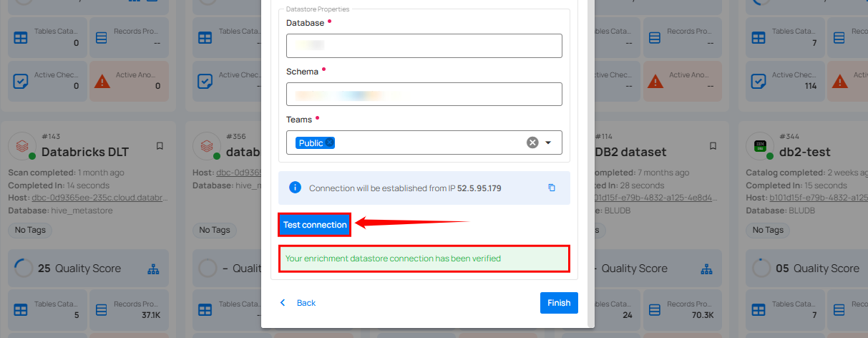
Task: Click Tables Cataloged icon showing 5 in Databricks DLT
Action: pyautogui.click(x=21, y=309)
